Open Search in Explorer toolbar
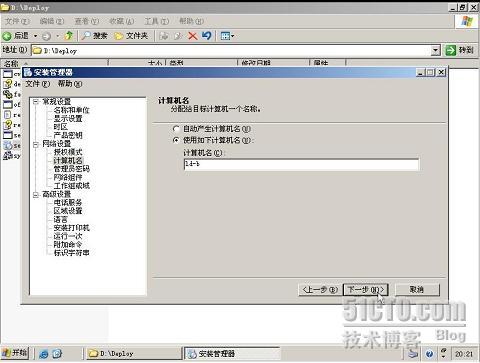 [95, 36]
